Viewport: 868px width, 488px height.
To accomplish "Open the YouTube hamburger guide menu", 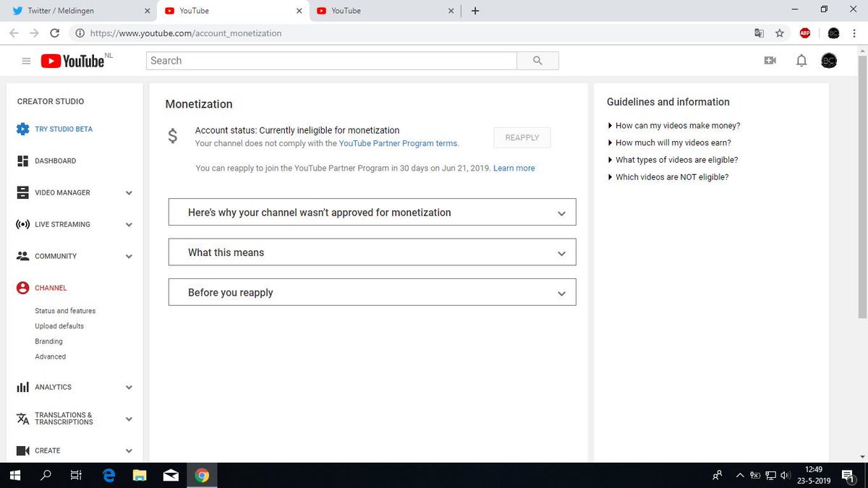I will pos(26,61).
